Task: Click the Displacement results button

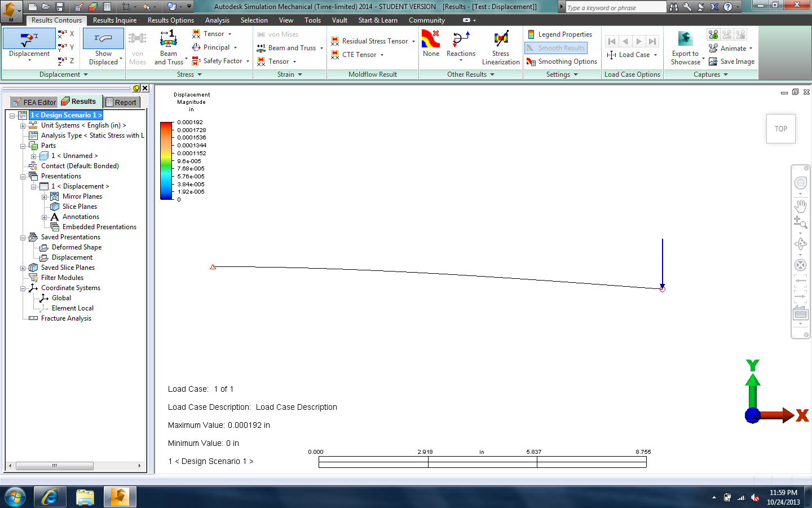Action: 29,45
